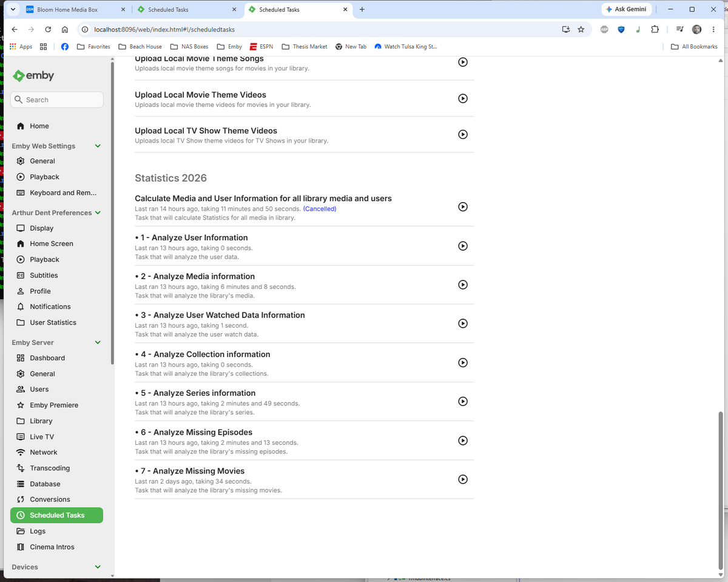The image size is (728, 582).
Task: Collapse the Emby Server section
Action: (98, 343)
